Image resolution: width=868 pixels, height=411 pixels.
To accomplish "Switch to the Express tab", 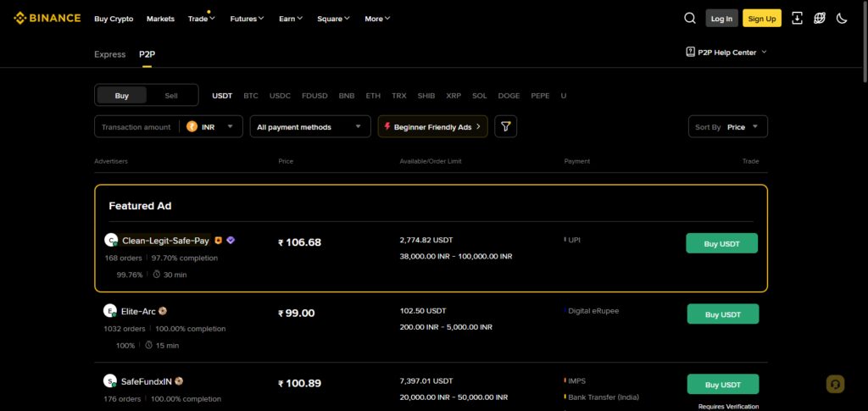I will [x=109, y=54].
